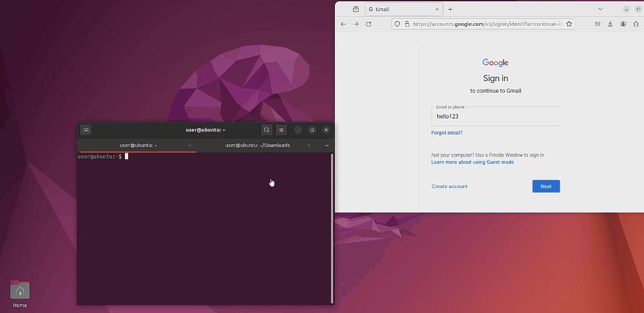Go back in Firefox
This screenshot has height=313, width=644.
343,24
